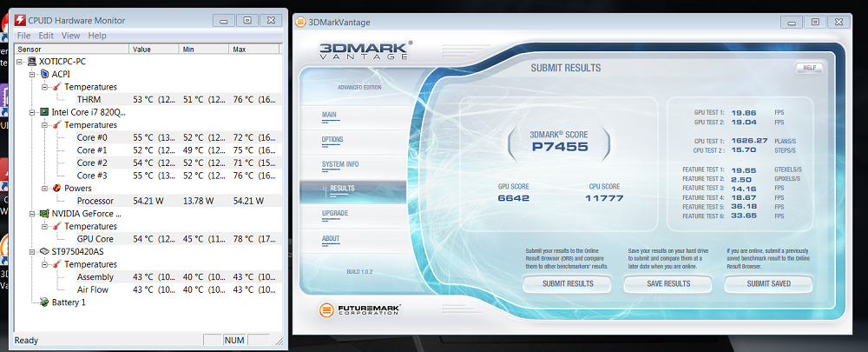Image resolution: width=868 pixels, height=352 pixels.
Task: Click the thermometer icon under NVIDIA GeForce
Action: pyautogui.click(x=57, y=226)
